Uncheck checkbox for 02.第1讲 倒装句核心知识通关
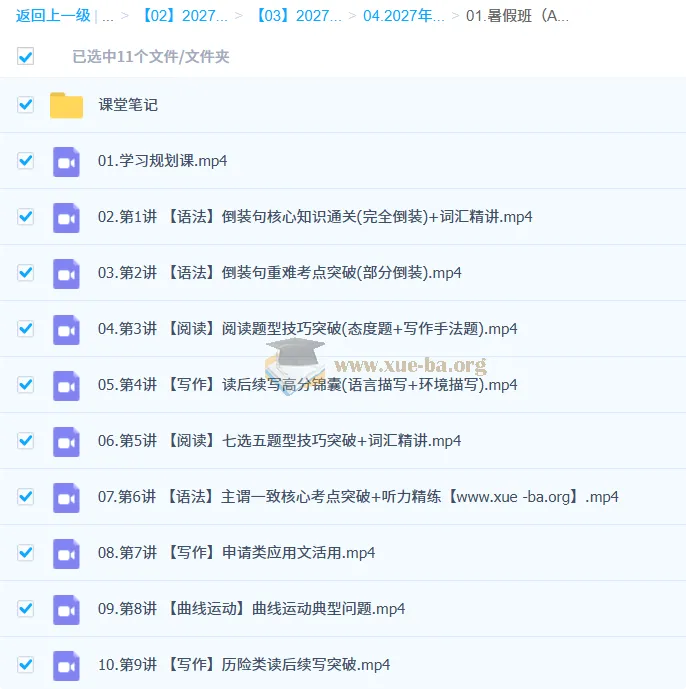Screen dimensions: 686x689 pyautogui.click(x=25, y=216)
